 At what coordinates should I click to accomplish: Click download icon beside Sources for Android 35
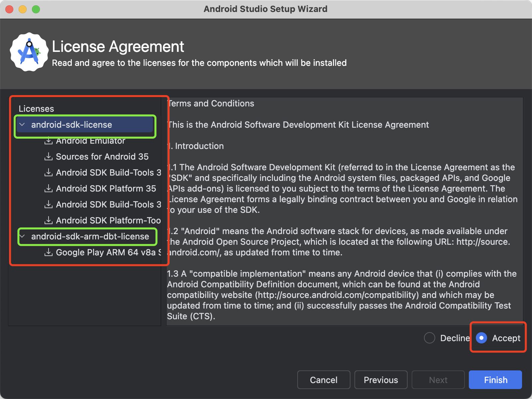pyautogui.click(x=49, y=156)
